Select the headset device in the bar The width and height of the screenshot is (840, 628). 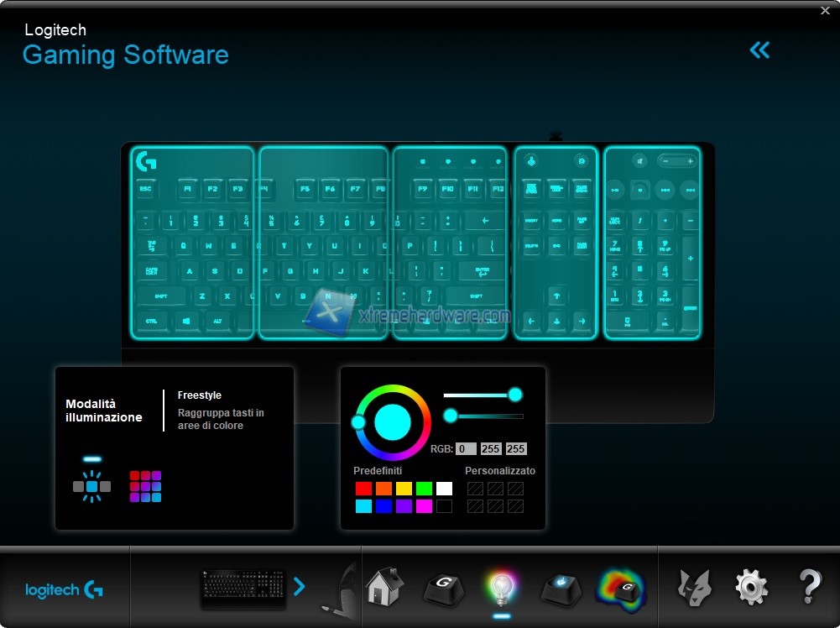coord(344,588)
